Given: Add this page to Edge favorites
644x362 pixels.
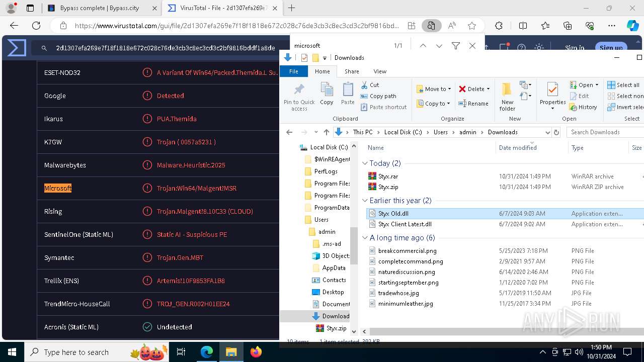Looking at the screenshot, I should pyautogui.click(x=472, y=26).
